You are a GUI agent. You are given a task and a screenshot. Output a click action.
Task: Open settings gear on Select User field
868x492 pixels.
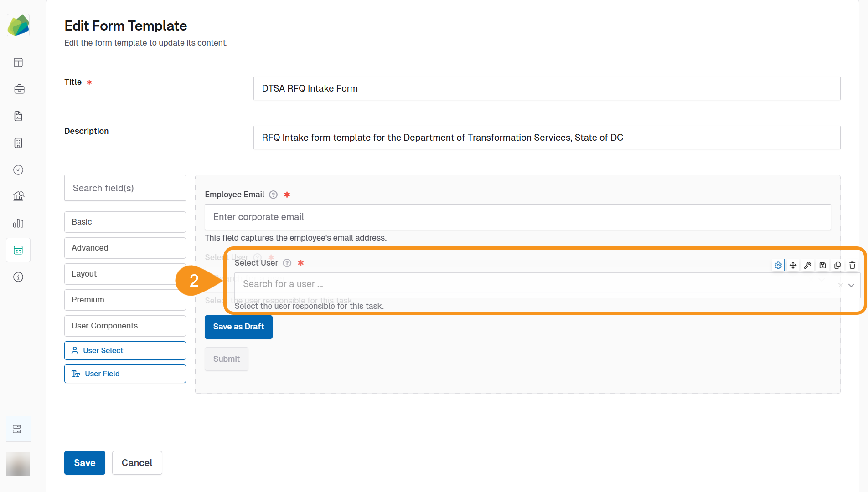point(778,265)
